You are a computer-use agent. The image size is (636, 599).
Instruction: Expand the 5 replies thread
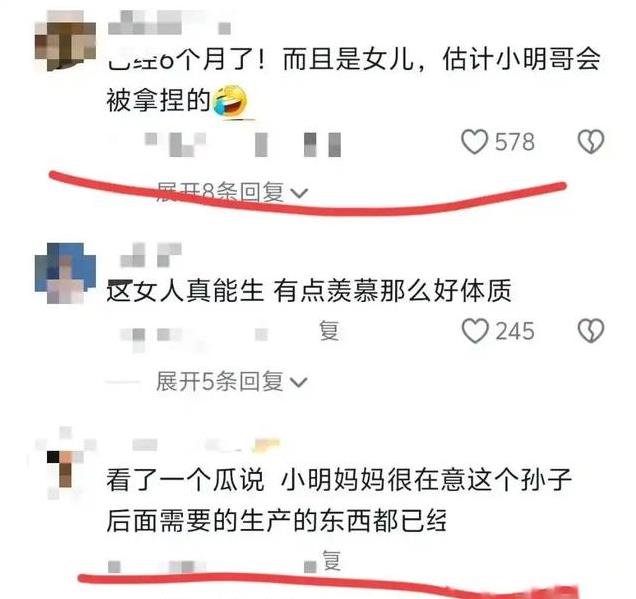[x=232, y=382]
